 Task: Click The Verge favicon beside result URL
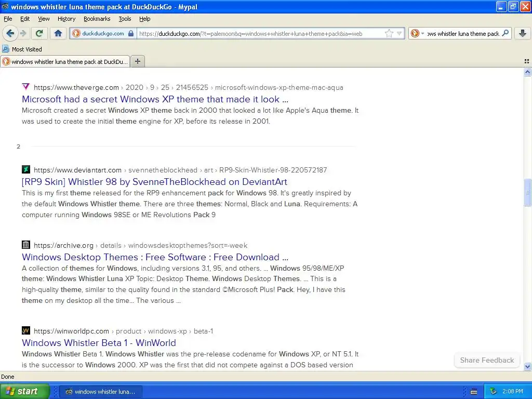coord(26,87)
